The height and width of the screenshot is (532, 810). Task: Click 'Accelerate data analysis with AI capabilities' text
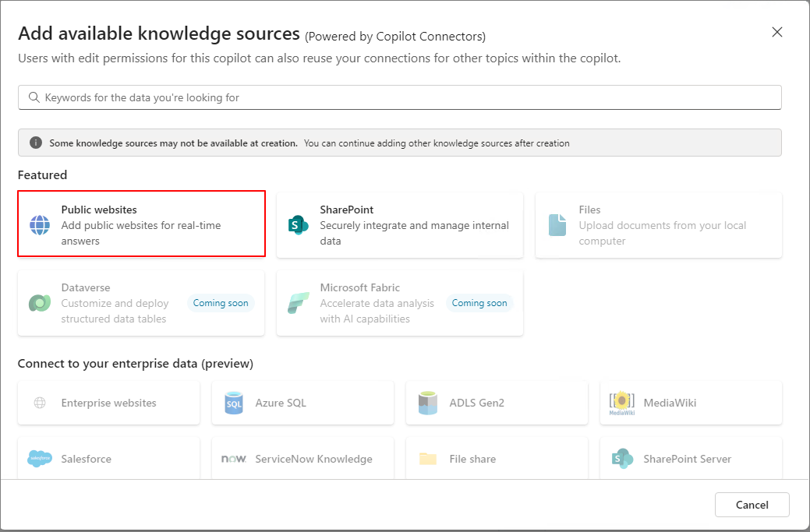[x=377, y=311]
